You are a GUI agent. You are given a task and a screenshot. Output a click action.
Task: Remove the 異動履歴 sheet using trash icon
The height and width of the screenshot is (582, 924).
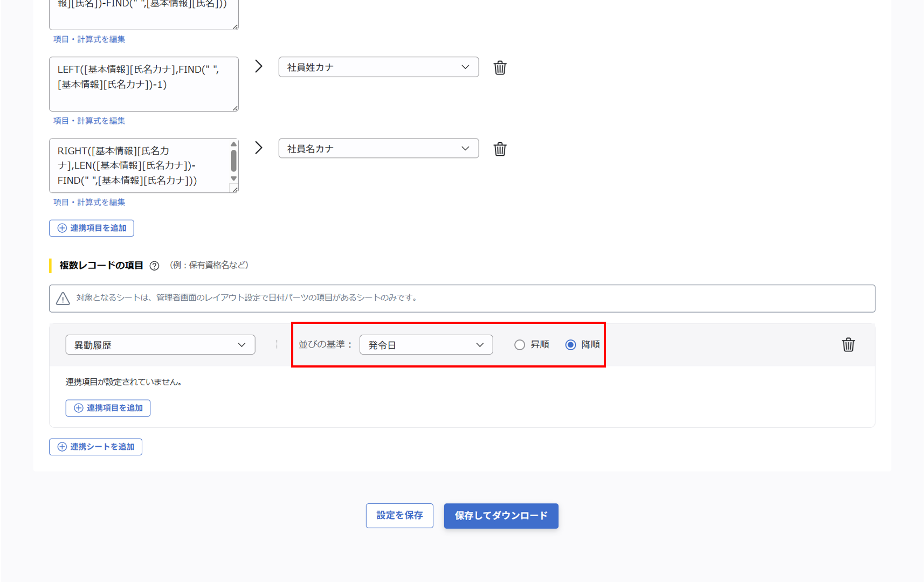pos(848,344)
